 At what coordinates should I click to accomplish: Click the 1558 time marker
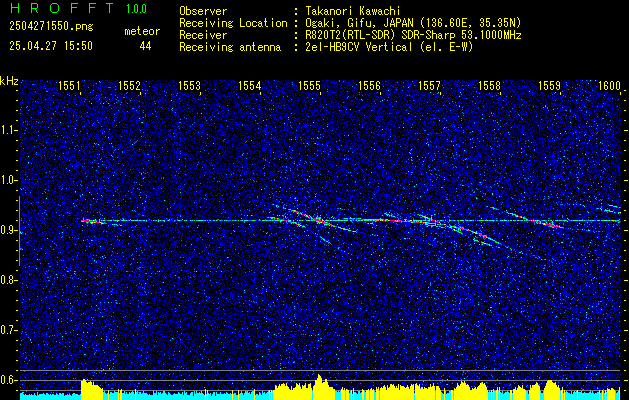(489, 85)
